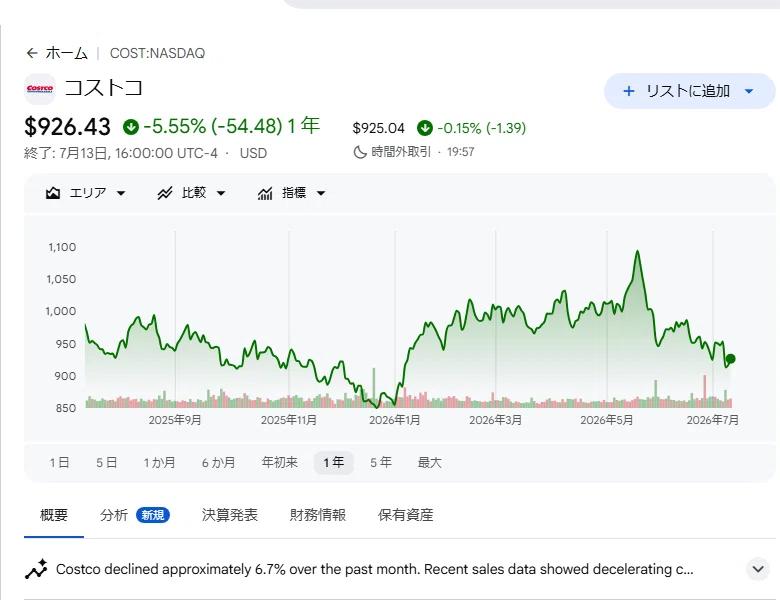
Task: Select the 最大 time range
Action: (430, 463)
